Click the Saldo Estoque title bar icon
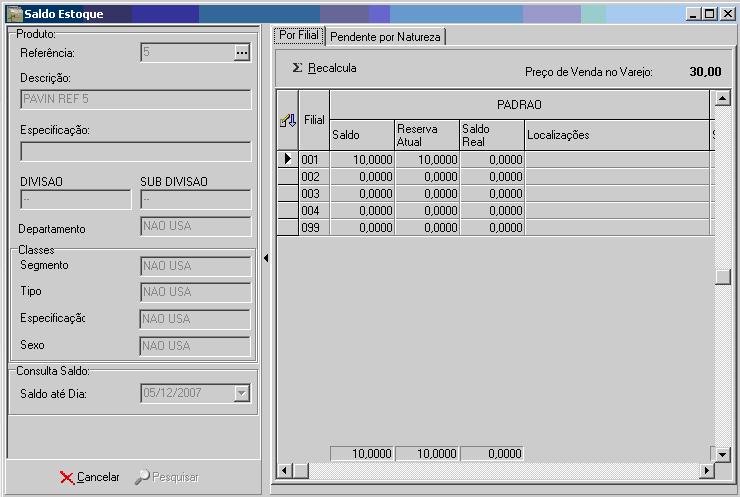 (12, 14)
